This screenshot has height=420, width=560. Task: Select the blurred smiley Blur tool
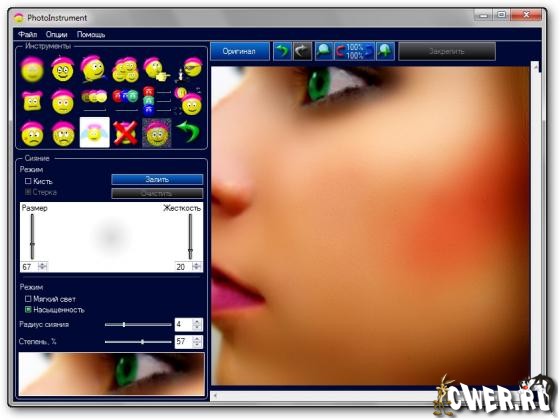pos(32,69)
